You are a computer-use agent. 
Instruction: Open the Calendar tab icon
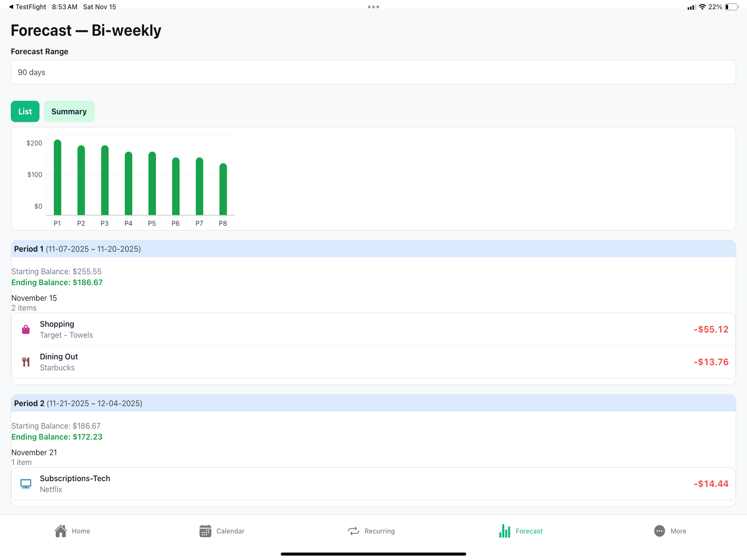tap(205, 531)
